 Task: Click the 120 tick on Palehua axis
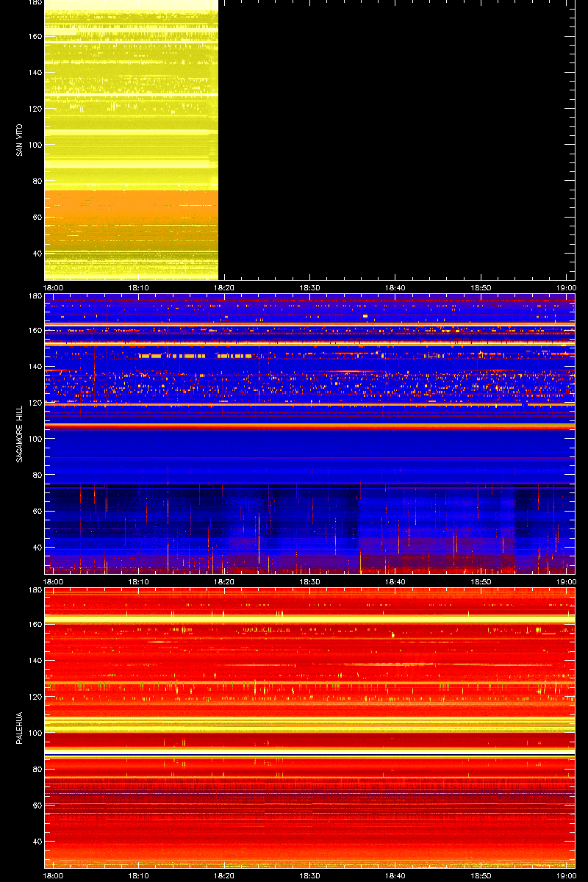[x=34, y=697]
